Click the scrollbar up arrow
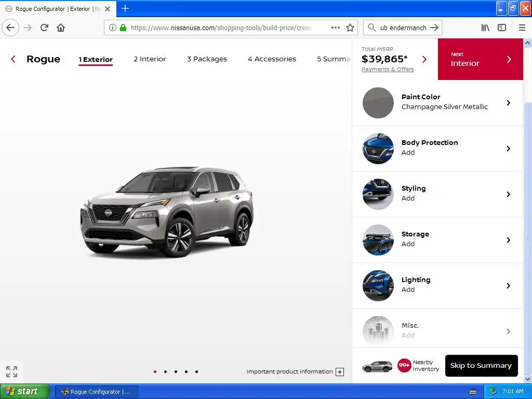Image resolution: width=532 pixels, height=399 pixels. tap(528, 43)
